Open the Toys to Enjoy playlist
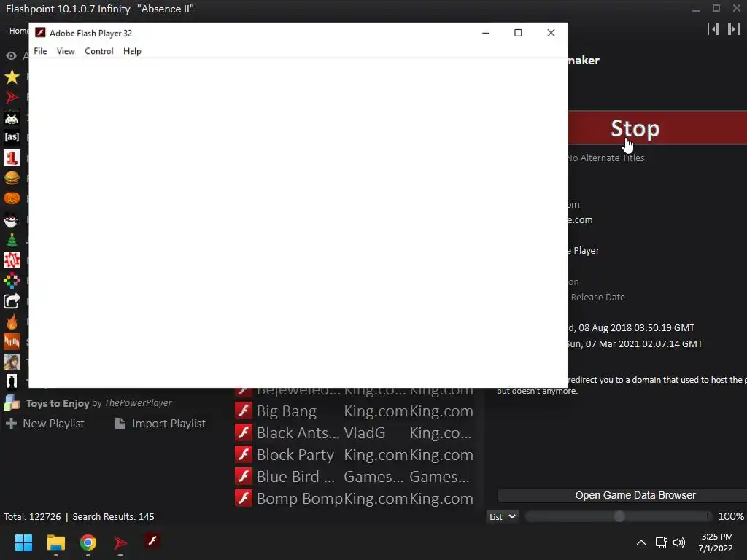 click(x=98, y=403)
